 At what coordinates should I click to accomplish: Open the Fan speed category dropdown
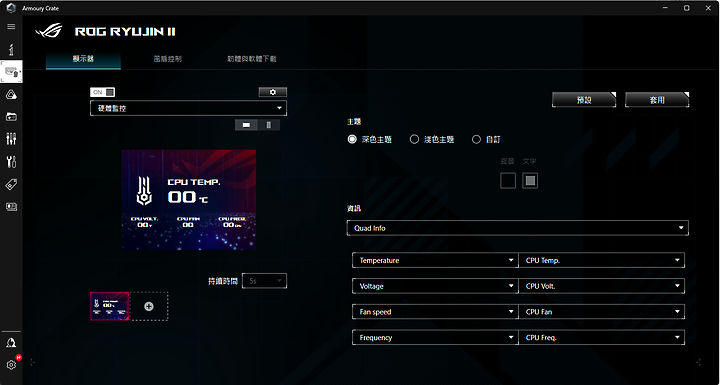pyautogui.click(x=435, y=311)
